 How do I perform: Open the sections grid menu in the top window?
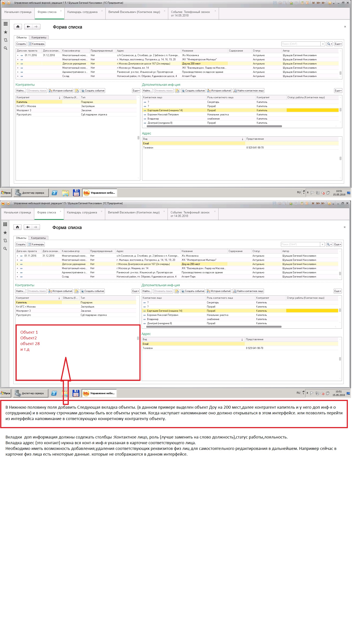point(5,24)
